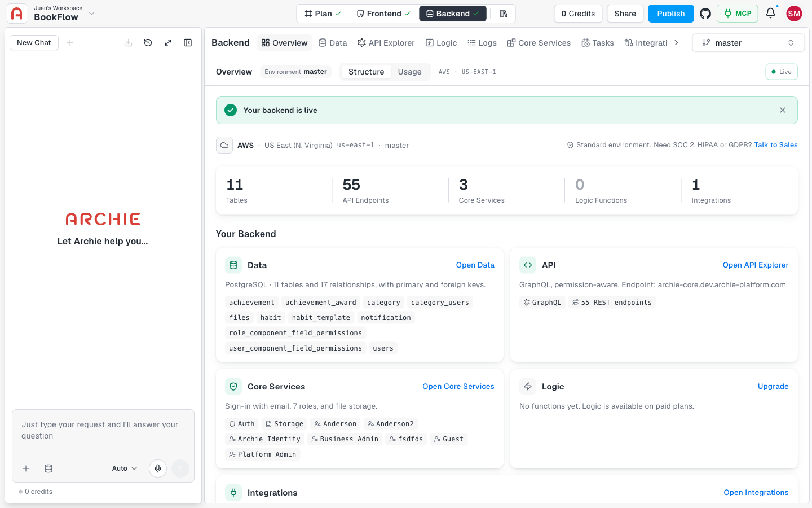Open the master branch selector
The height and width of the screenshot is (508, 812).
748,43
